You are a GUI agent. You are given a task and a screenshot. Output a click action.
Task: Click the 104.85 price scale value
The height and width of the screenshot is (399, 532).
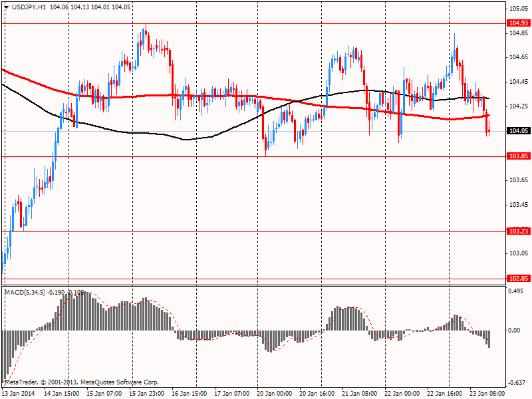click(519, 33)
